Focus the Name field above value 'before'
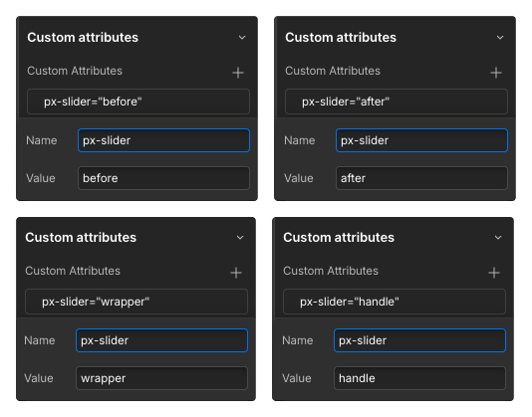 point(163,140)
